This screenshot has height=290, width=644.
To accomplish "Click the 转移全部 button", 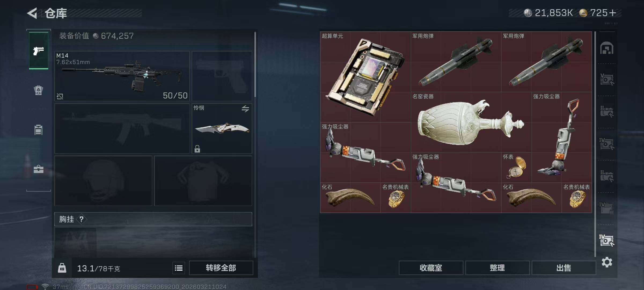I will coord(221,268).
